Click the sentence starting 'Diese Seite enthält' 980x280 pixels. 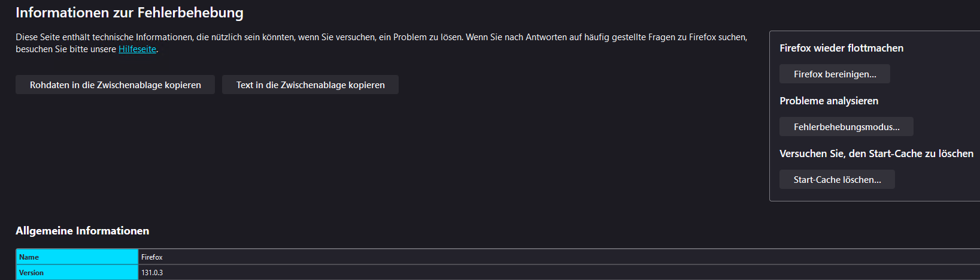click(239, 37)
